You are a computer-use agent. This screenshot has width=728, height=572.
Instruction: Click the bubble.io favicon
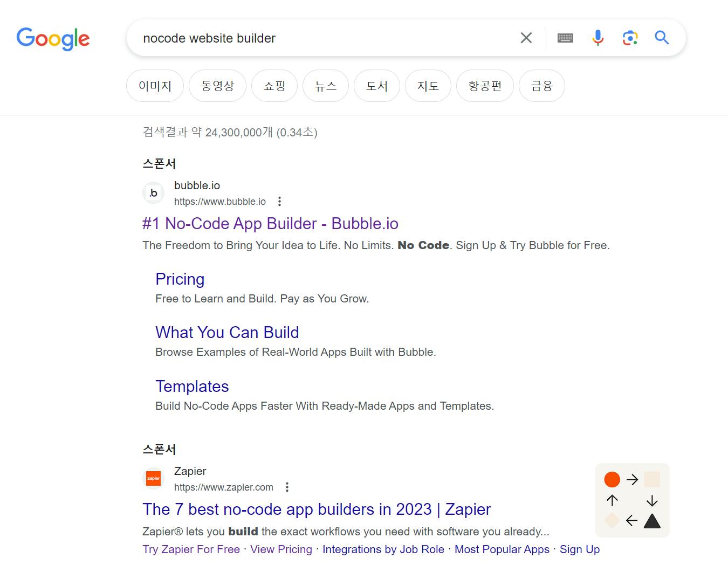(x=153, y=193)
